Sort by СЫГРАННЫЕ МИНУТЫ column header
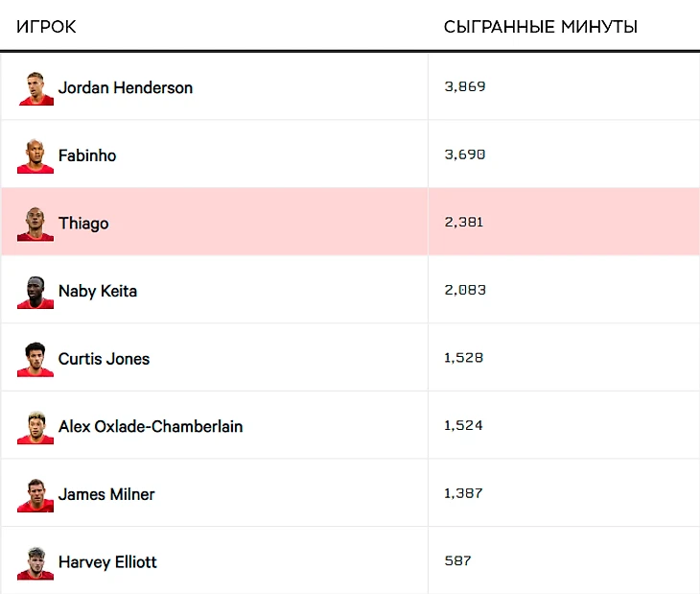Viewport: 700px width, 594px height. 540,27
